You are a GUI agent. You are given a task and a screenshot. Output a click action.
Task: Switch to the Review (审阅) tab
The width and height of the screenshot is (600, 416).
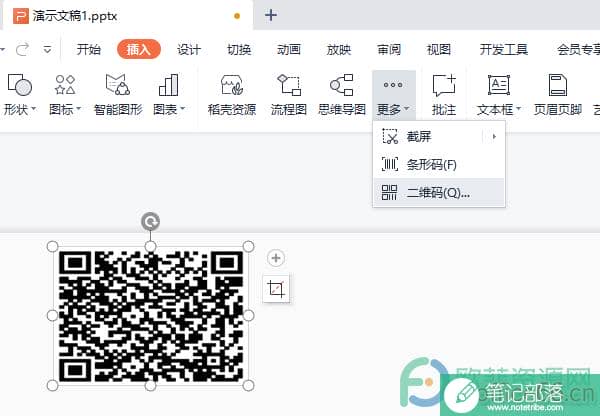pyautogui.click(x=389, y=49)
